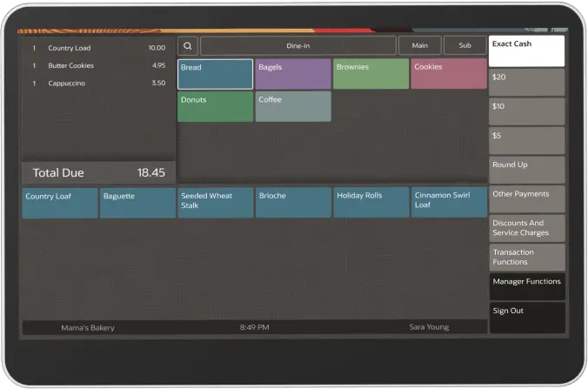Image resolution: width=588 pixels, height=389 pixels.
Task: Switch to the Main tab
Action: (x=419, y=46)
